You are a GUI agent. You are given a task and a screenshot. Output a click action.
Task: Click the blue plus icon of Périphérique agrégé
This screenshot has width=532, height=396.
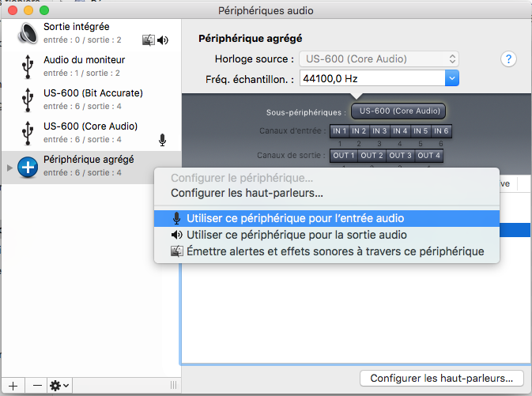point(28,167)
